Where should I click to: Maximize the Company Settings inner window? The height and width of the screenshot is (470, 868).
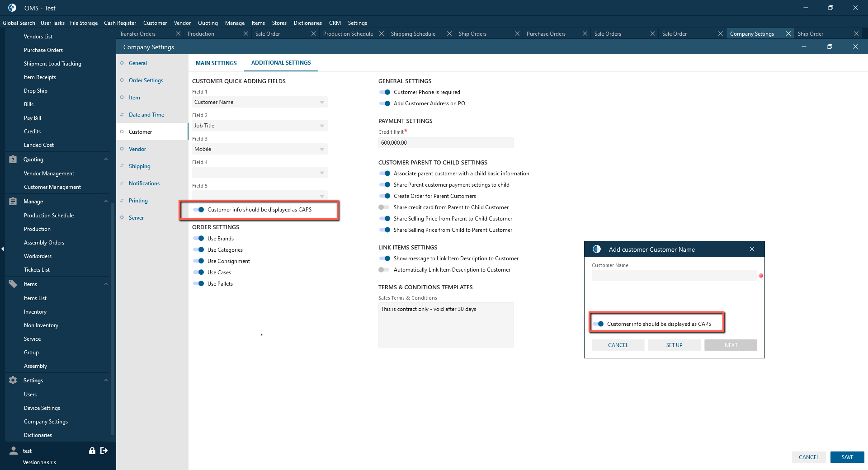(830, 47)
